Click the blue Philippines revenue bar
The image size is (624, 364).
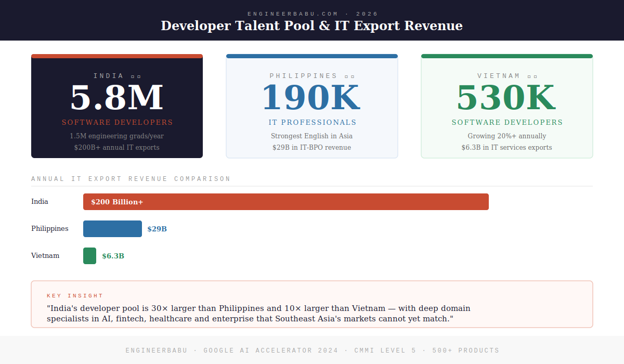(112, 229)
